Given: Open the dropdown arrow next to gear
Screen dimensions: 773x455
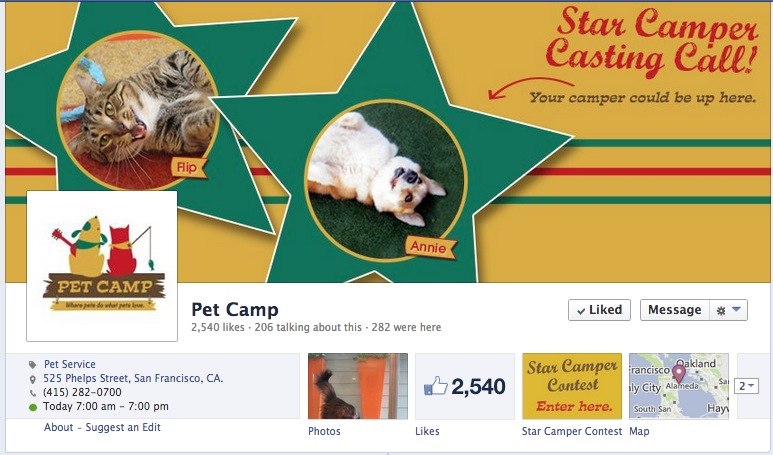Looking at the screenshot, I should (x=737, y=310).
